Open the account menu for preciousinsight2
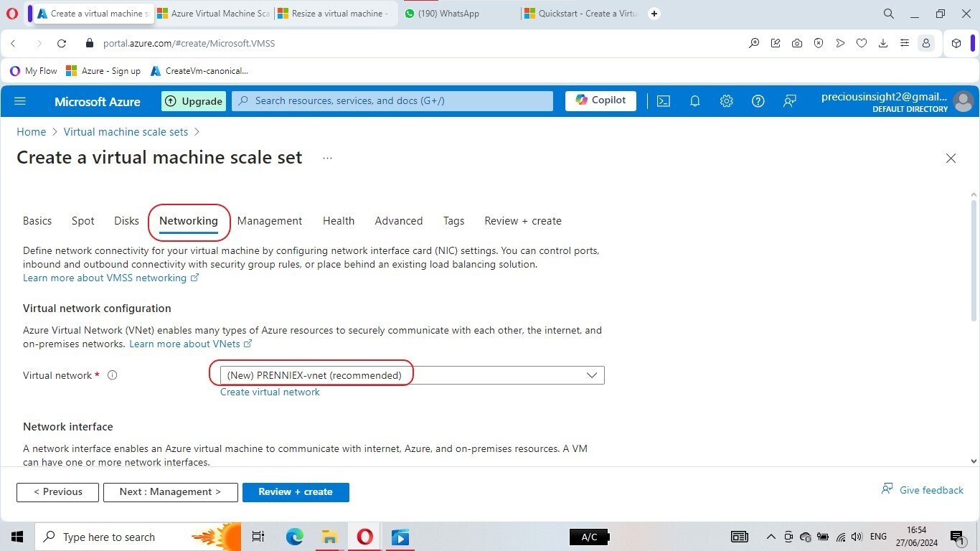The image size is (980, 551). (x=897, y=101)
